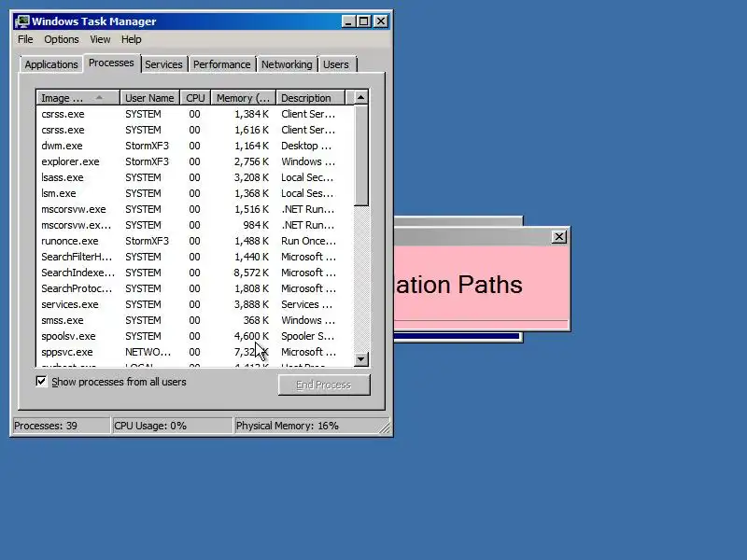
Task: Sort by User Name column header
Action: click(x=149, y=98)
